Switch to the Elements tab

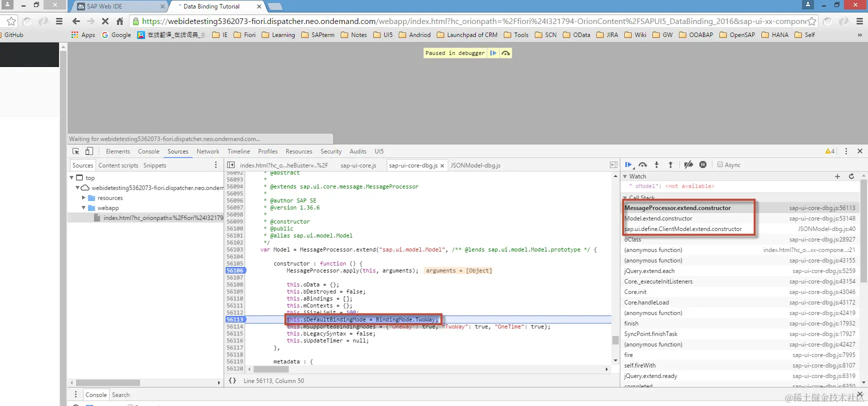click(118, 151)
